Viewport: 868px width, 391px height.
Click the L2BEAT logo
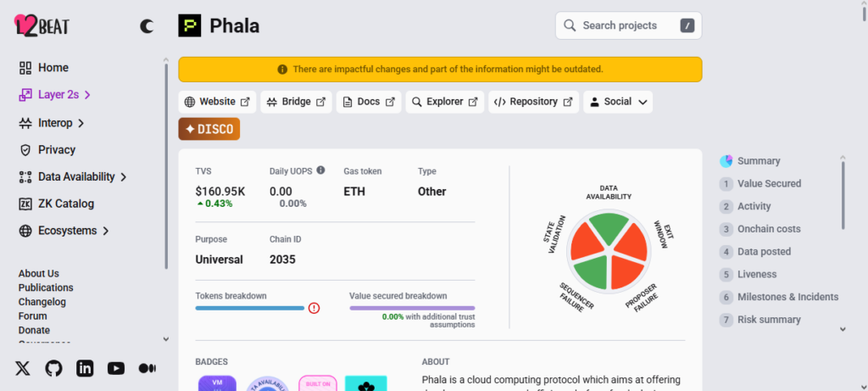pyautogui.click(x=42, y=25)
